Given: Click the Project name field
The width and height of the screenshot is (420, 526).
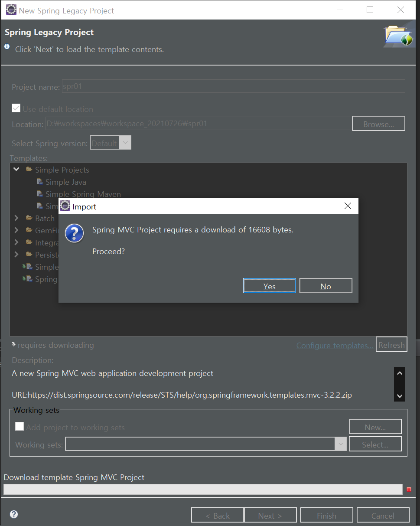Looking at the screenshot, I should (x=233, y=86).
